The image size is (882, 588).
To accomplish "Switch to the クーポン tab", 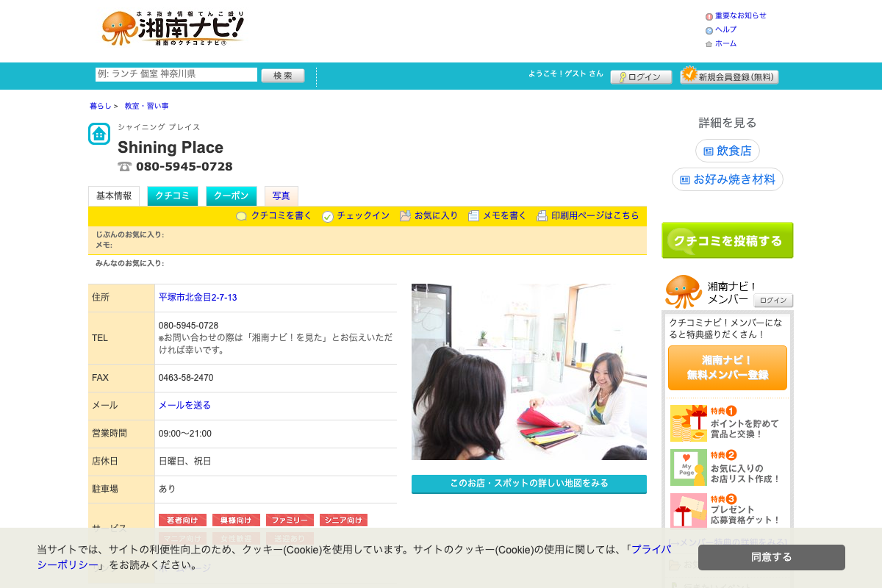I will coord(232,196).
